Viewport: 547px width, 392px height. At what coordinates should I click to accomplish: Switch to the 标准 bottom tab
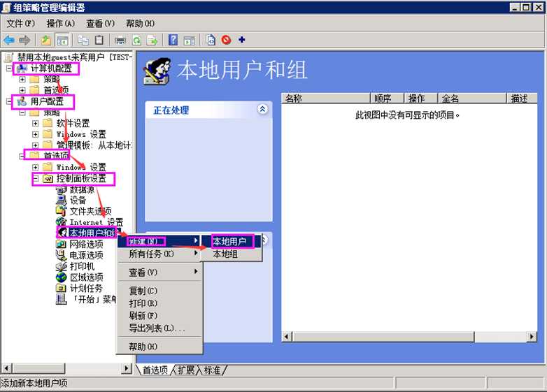click(x=213, y=370)
